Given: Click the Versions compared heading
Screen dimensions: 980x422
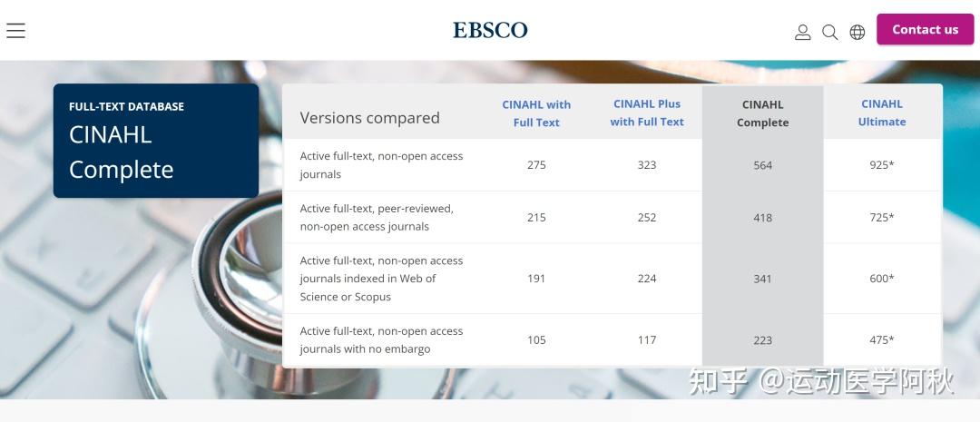Looking at the screenshot, I should [369, 118].
